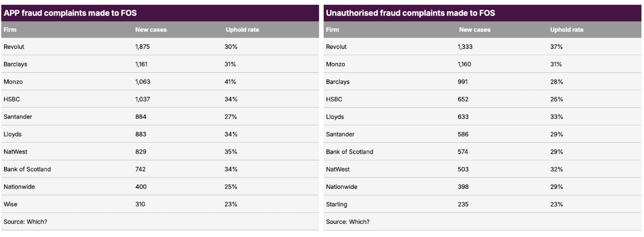Click Source: Which? under APP fraud table
644x237 pixels.
pyautogui.click(x=25, y=222)
